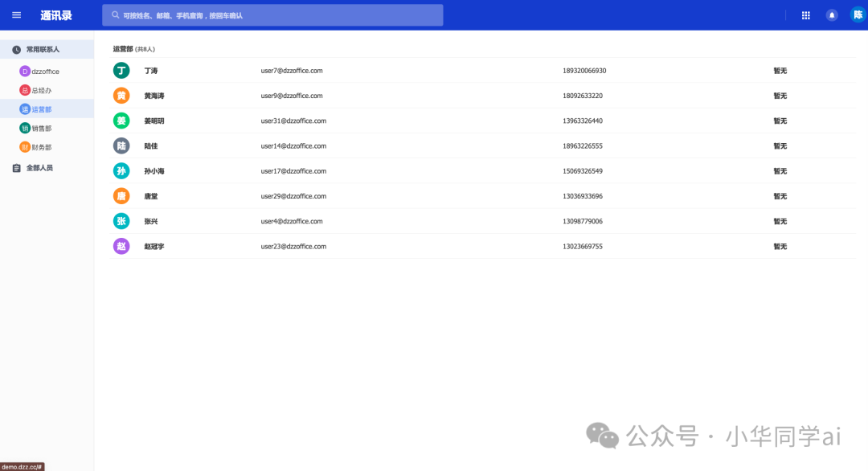Open the user profile avatar 陈
Image resolution: width=868 pixels, height=471 pixels.
tap(858, 15)
